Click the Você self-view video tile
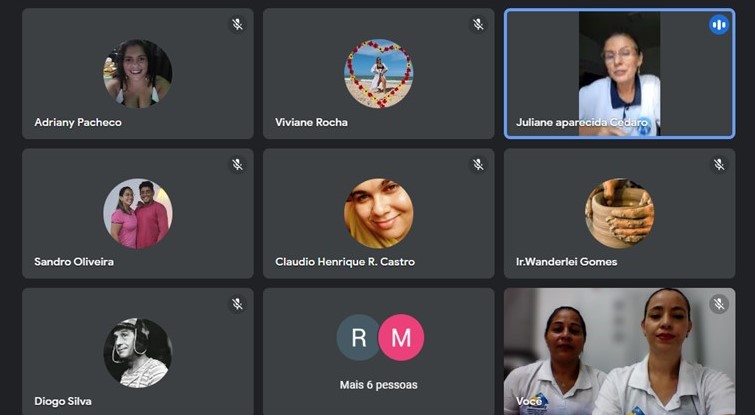The height and width of the screenshot is (415, 755). (619, 351)
